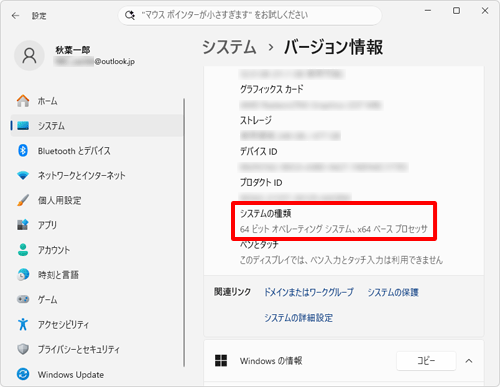Open システムの保護 link
500x387 pixels.
point(393,292)
